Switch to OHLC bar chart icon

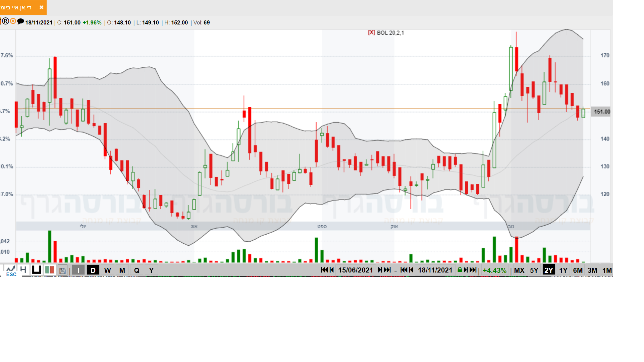(23, 270)
